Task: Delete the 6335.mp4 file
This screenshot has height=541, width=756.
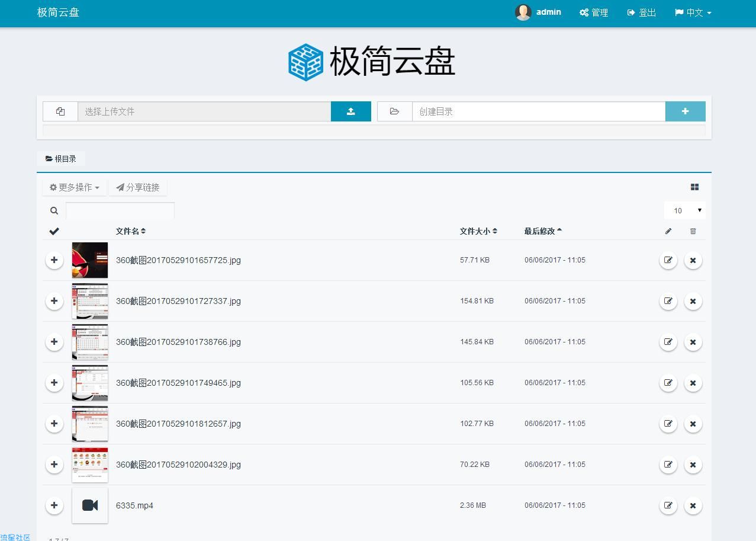Action: point(693,505)
